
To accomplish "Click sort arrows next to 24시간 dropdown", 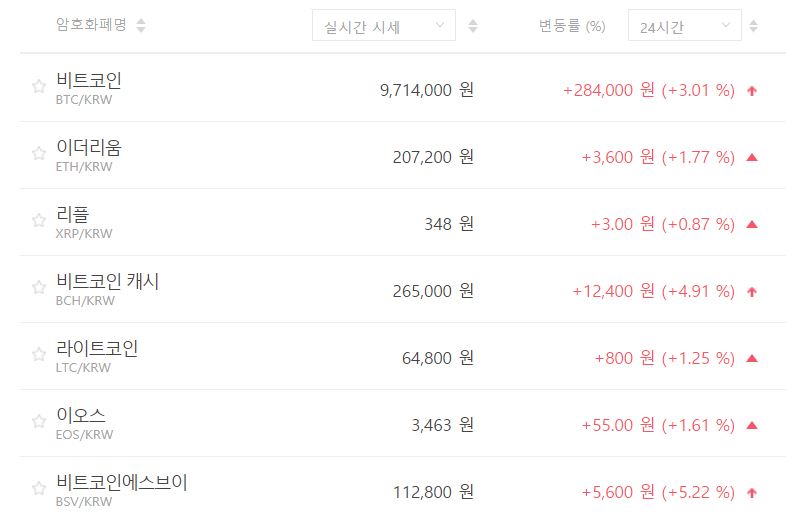I will pyautogui.click(x=754, y=27).
